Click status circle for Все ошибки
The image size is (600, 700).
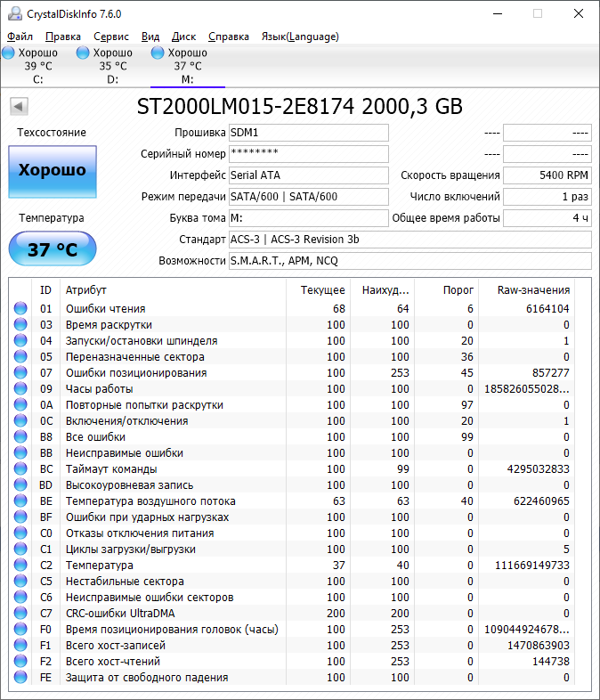pyautogui.click(x=20, y=437)
